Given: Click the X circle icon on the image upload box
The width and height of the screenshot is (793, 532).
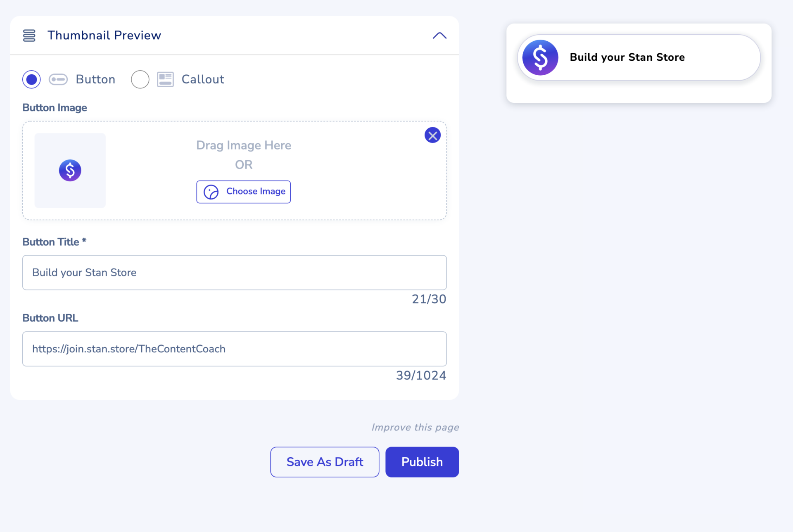Looking at the screenshot, I should coord(432,135).
